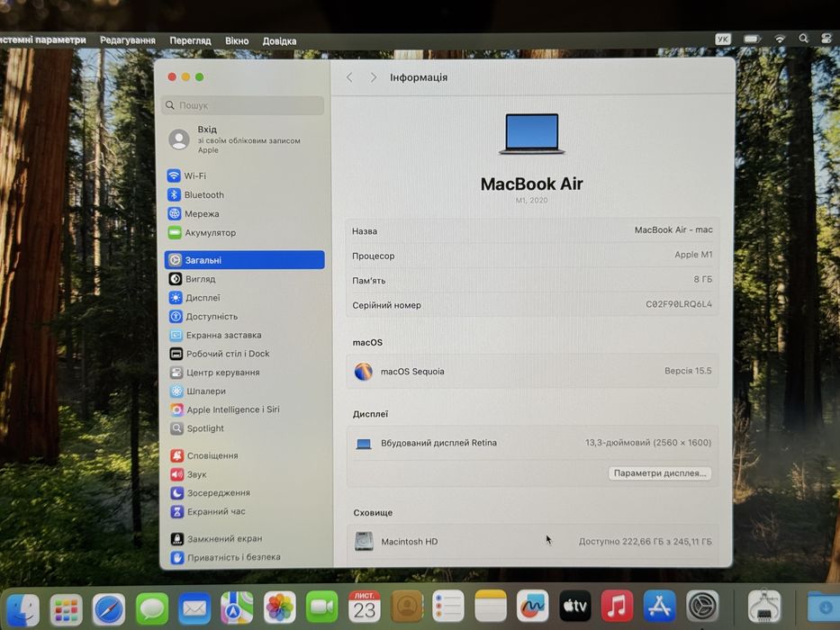Click the macOS Sequoia row
840x630 pixels.
(532, 371)
